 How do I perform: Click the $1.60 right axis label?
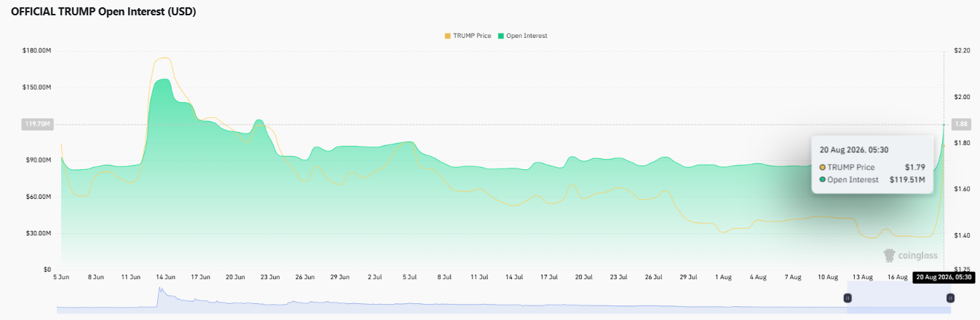click(962, 189)
